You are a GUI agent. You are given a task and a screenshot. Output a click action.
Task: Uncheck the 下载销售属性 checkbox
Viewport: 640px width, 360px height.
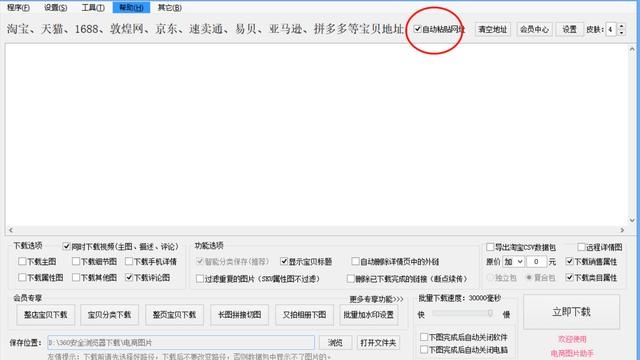point(570,262)
